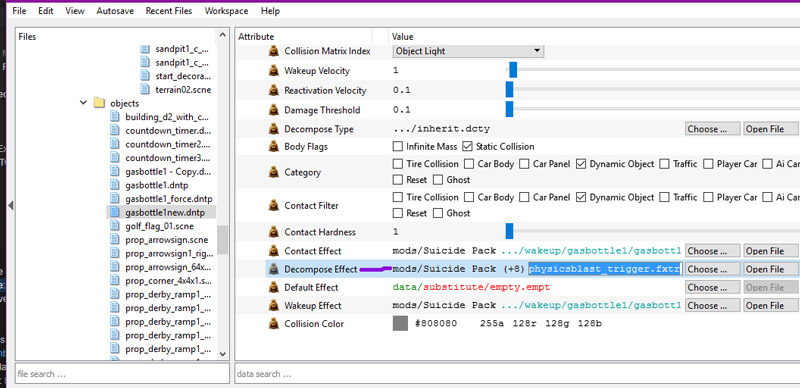Click the lock icon beside Contact Hardness
Screen dimensions: 800x388
tap(274, 232)
